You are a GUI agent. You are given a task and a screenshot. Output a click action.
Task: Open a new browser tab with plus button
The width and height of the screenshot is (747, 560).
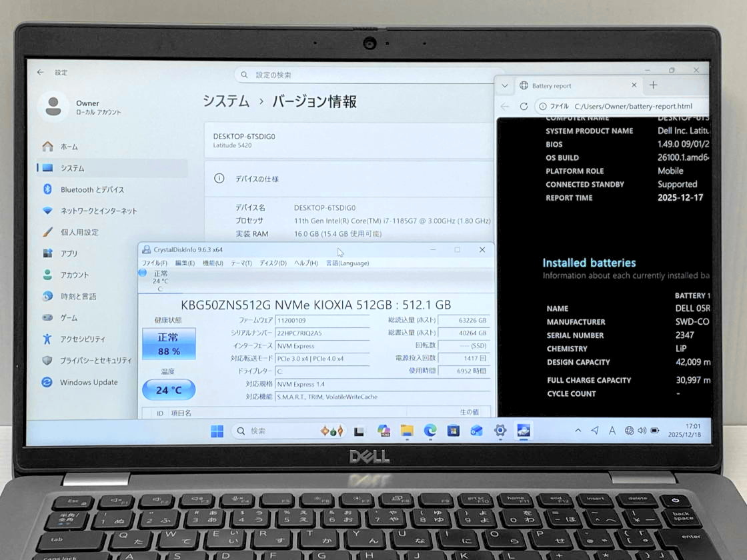coord(653,85)
